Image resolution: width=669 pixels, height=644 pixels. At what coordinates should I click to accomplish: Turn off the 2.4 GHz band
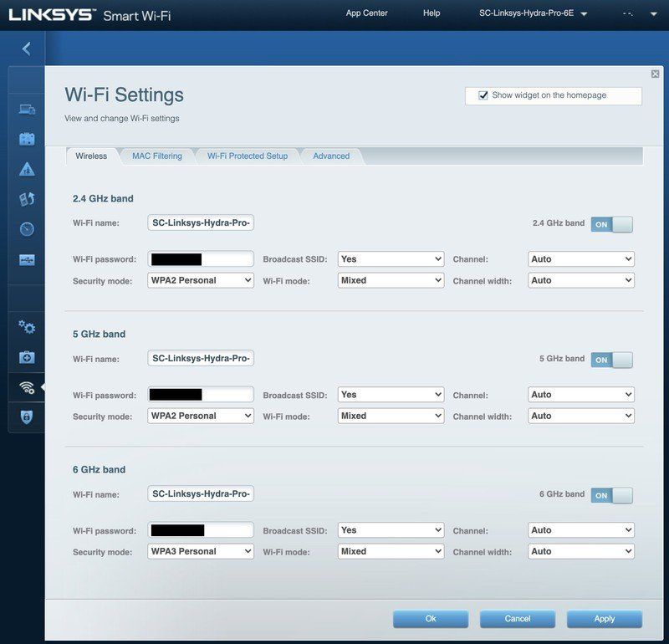point(611,224)
